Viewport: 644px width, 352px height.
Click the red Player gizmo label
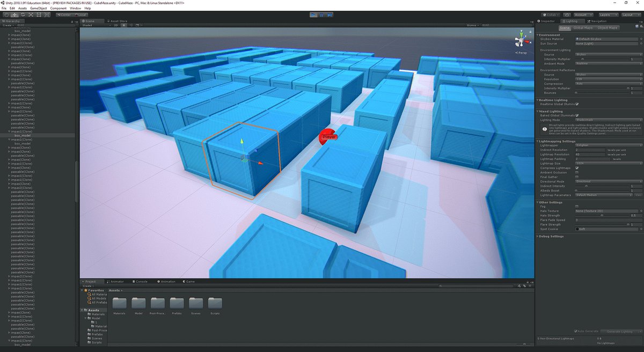pos(328,137)
